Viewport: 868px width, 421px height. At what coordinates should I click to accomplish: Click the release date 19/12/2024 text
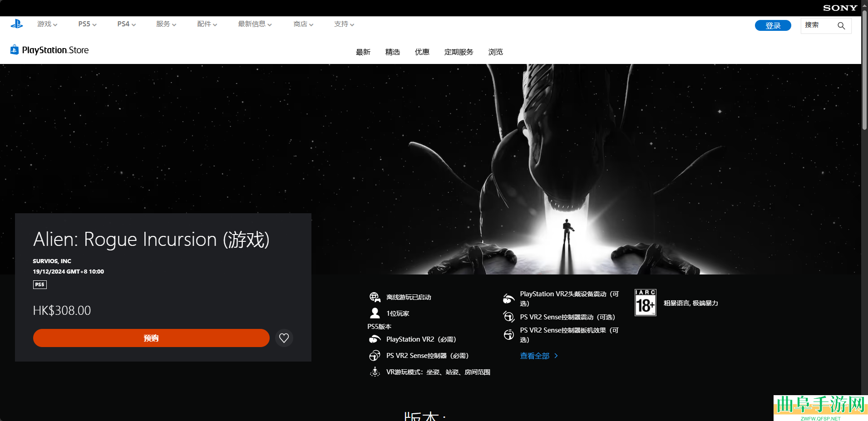click(x=68, y=272)
